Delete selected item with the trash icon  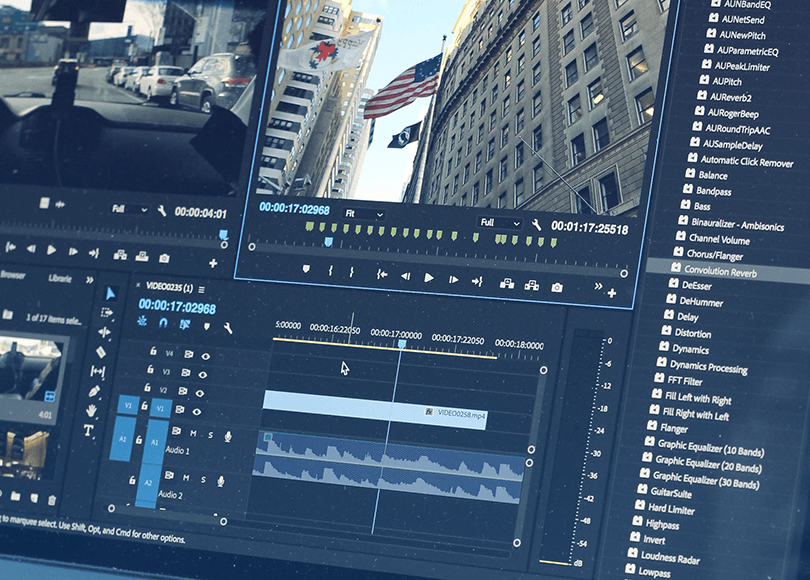click(x=52, y=500)
